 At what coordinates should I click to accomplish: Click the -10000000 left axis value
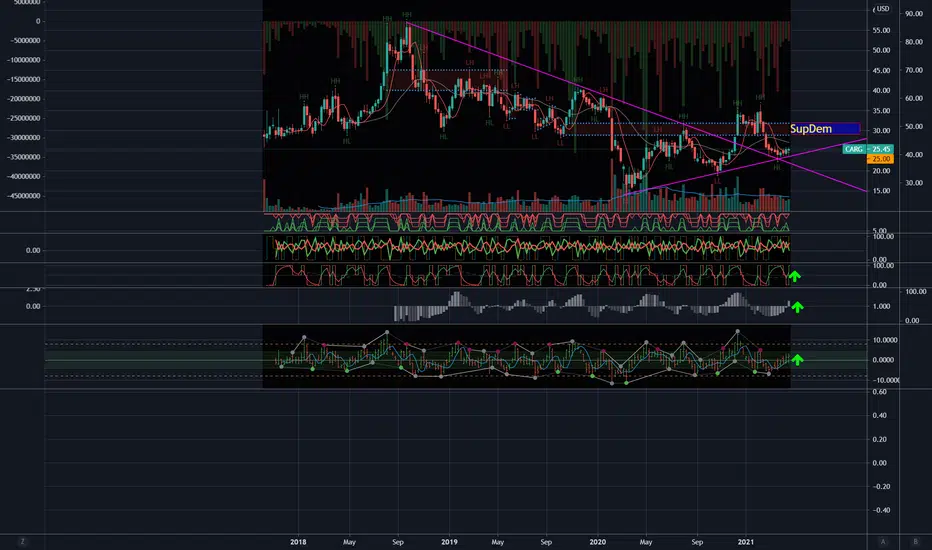pos(24,60)
